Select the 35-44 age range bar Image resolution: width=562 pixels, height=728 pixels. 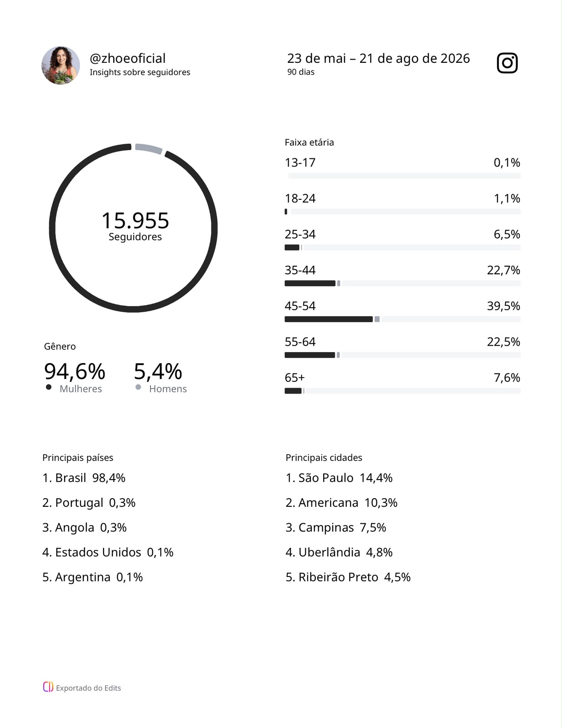tap(402, 283)
